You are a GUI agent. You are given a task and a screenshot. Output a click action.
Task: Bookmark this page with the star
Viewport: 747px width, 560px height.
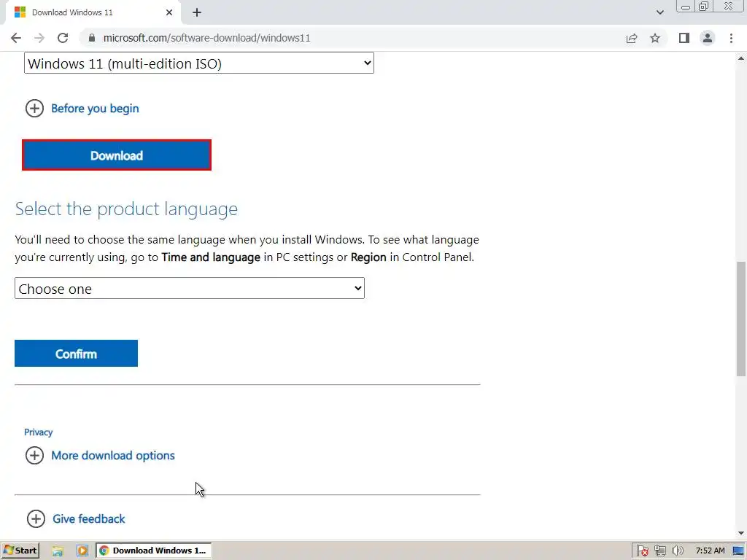tap(655, 38)
